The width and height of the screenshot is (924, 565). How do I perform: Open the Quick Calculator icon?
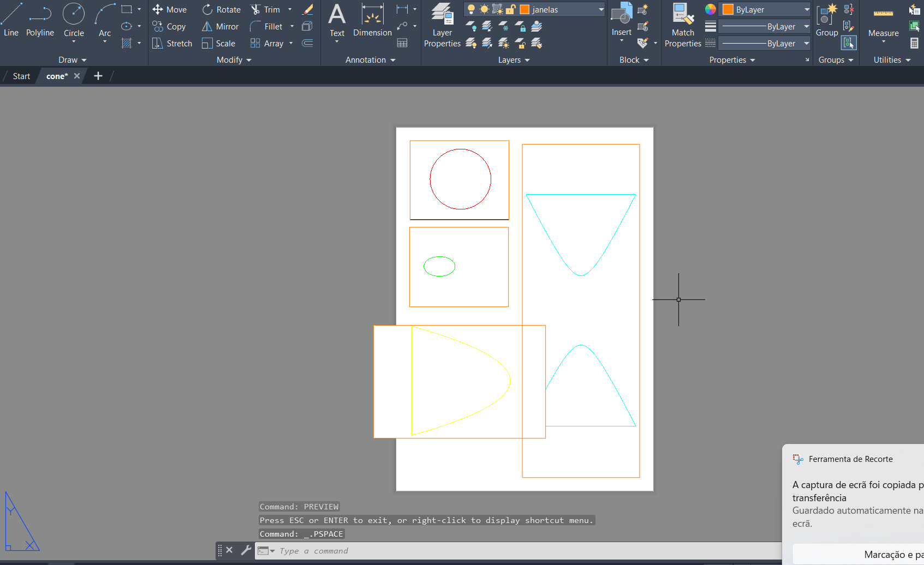point(914,43)
